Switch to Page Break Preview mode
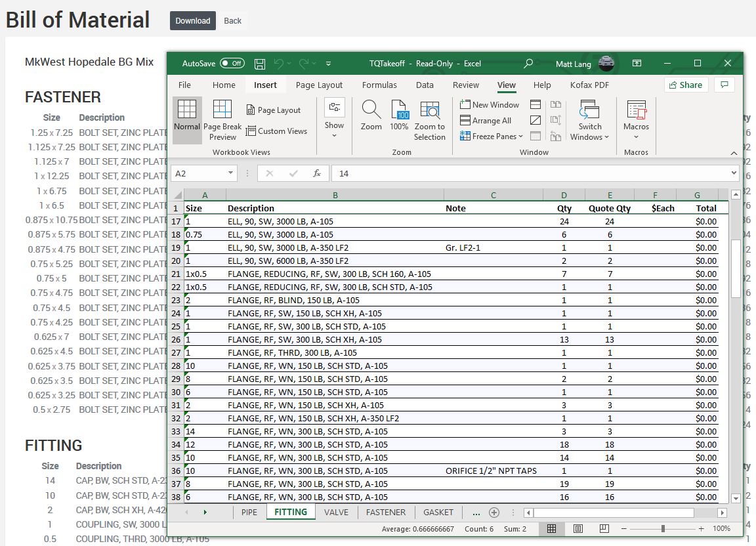The image size is (756, 546). coord(222,118)
